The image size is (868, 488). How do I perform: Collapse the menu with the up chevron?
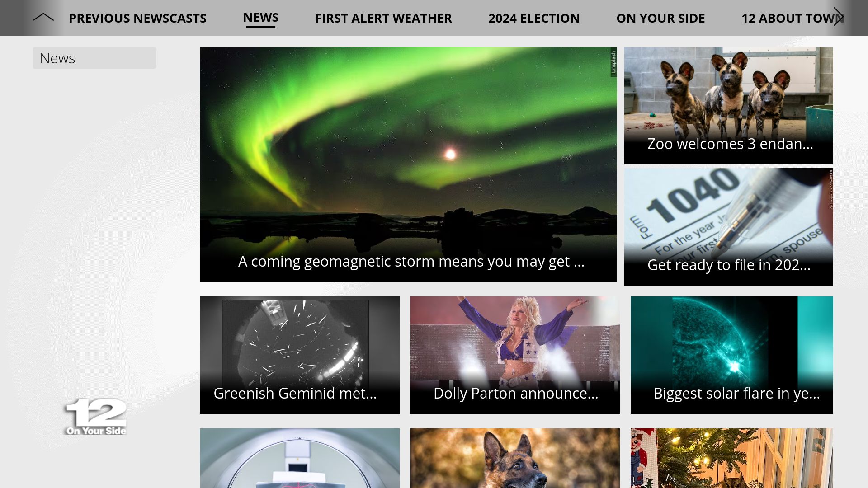point(43,18)
